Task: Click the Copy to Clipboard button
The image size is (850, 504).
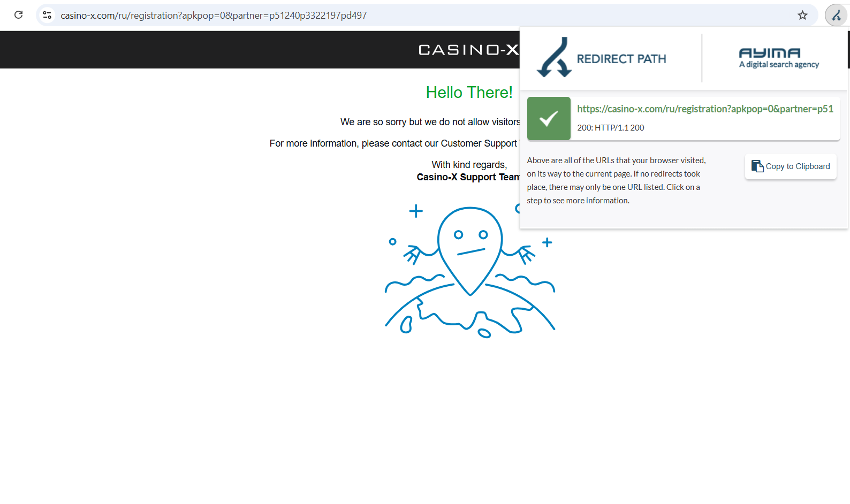Action: point(791,166)
